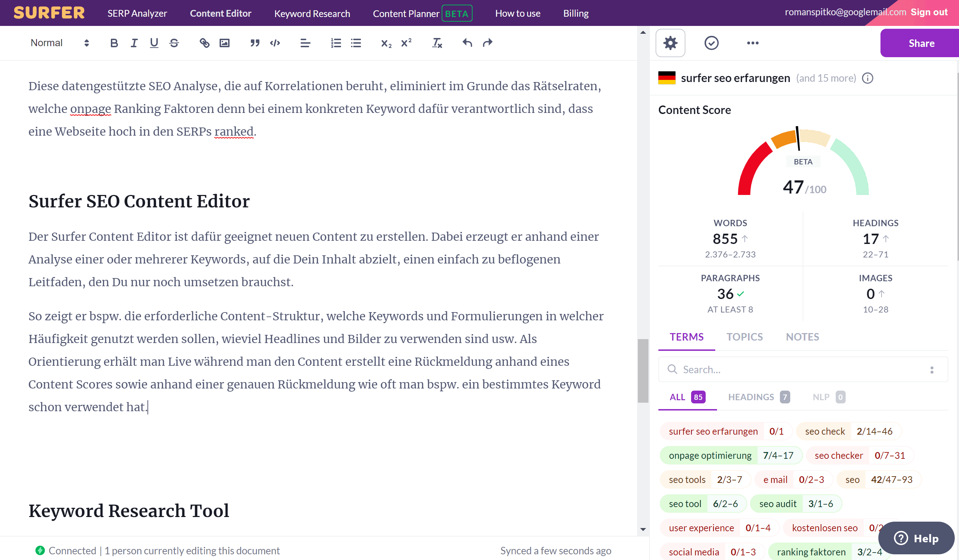Click the 'surfer seo erfarungen' term chip
This screenshot has height=560, width=959.
tap(726, 431)
